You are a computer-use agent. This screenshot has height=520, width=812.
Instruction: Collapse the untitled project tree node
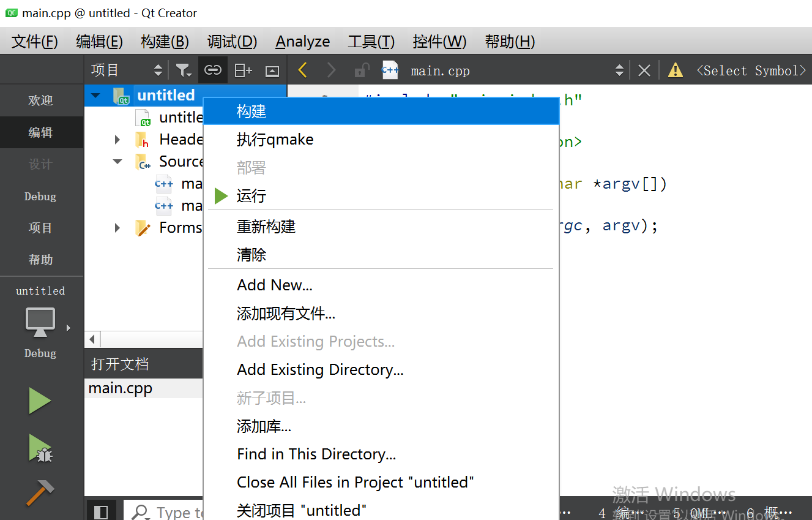click(x=95, y=96)
